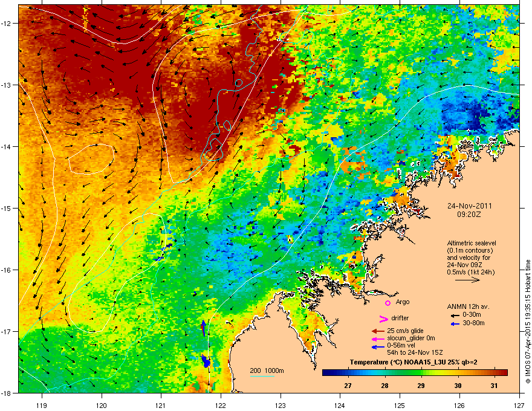
Task: Click the '25 cm/s glide' label
Action: click(405, 331)
